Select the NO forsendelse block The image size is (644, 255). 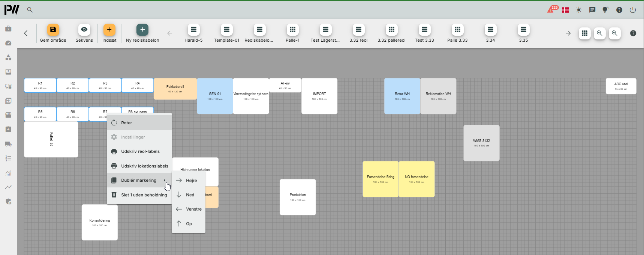(x=416, y=179)
